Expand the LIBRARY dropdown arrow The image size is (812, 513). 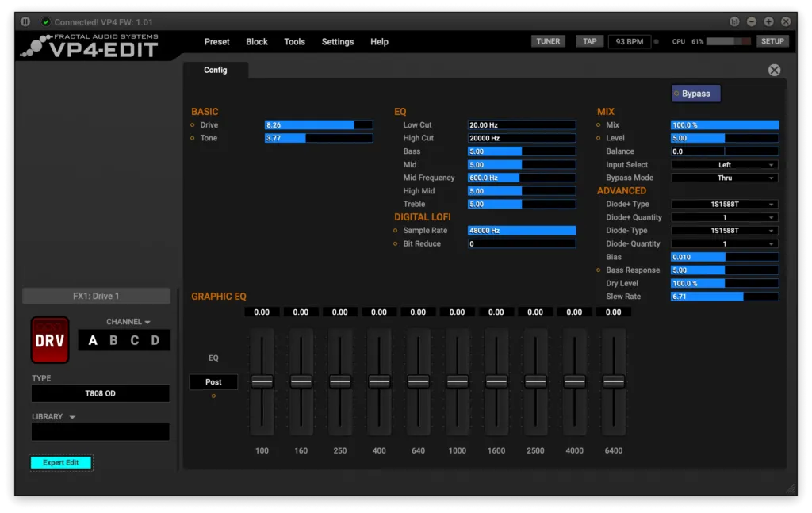(72, 417)
